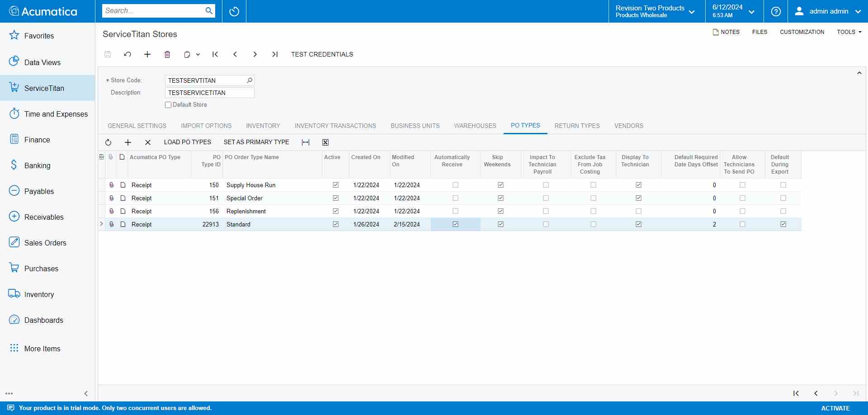Delete the current store record
Image resolution: width=868 pixels, height=415 pixels.
167,54
